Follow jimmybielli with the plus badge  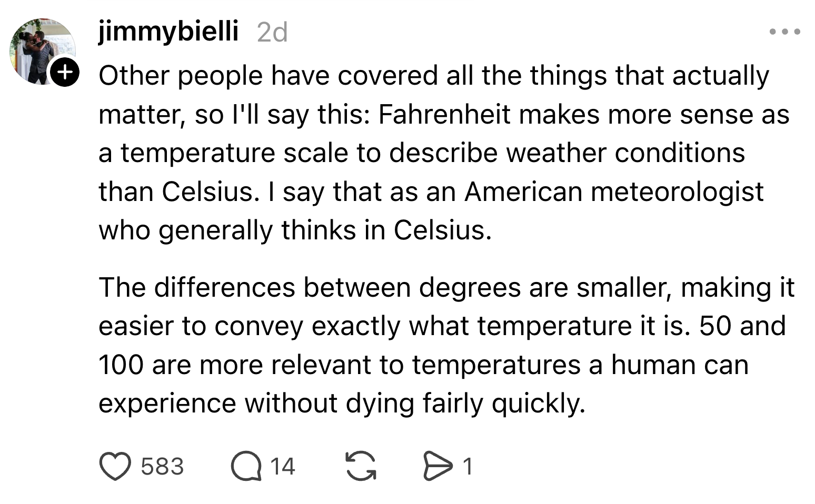click(64, 72)
